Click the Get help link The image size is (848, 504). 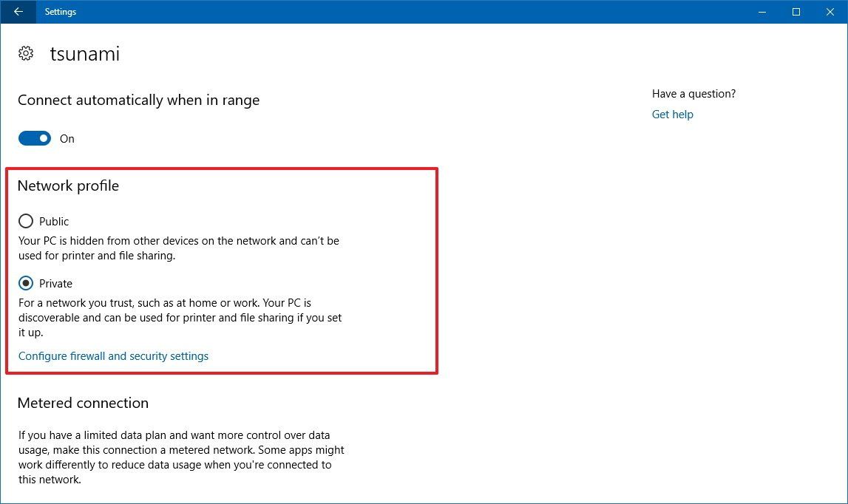[x=672, y=114]
